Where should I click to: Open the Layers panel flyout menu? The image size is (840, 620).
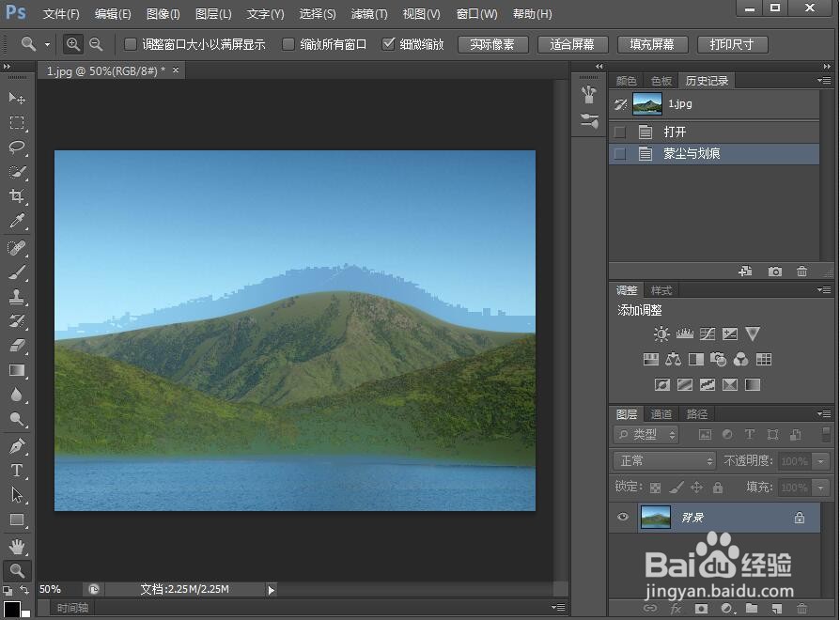(824, 413)
